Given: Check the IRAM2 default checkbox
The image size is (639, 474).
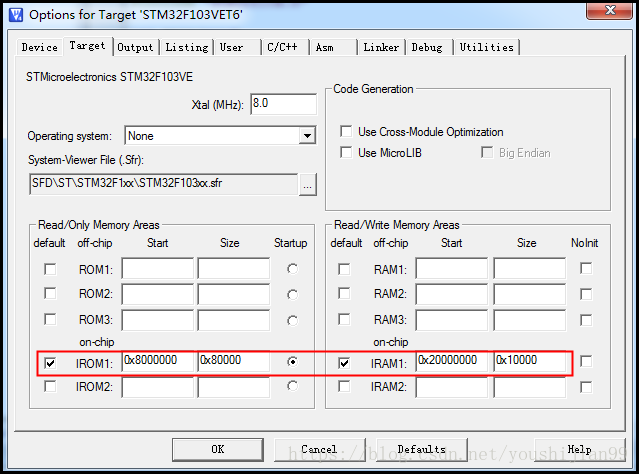Looking at the screenshot, I should pyautogui.click(x=344, y=386).
